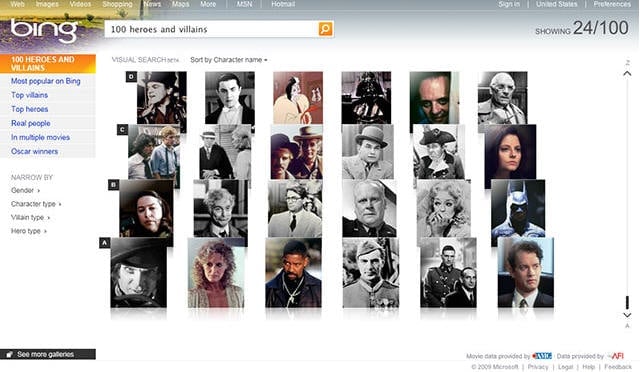Open the close-up green-tinted face thumbnail

point(434,98)
